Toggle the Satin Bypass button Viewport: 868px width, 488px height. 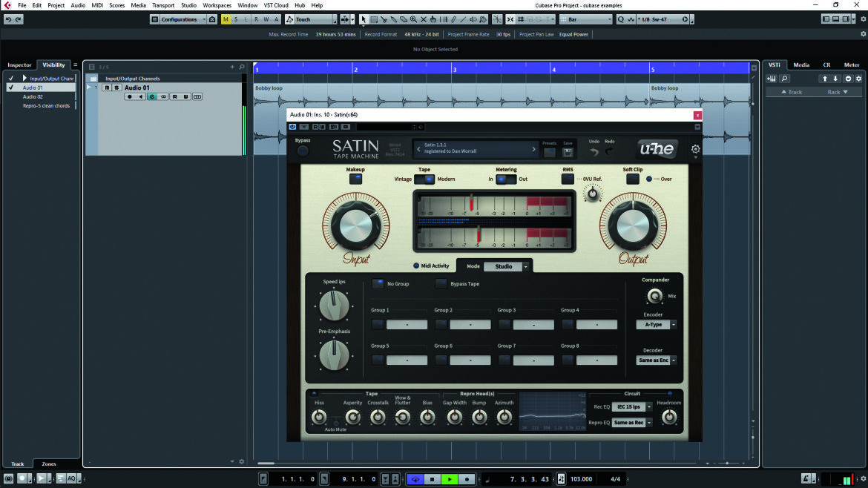(x=303, y=151)
